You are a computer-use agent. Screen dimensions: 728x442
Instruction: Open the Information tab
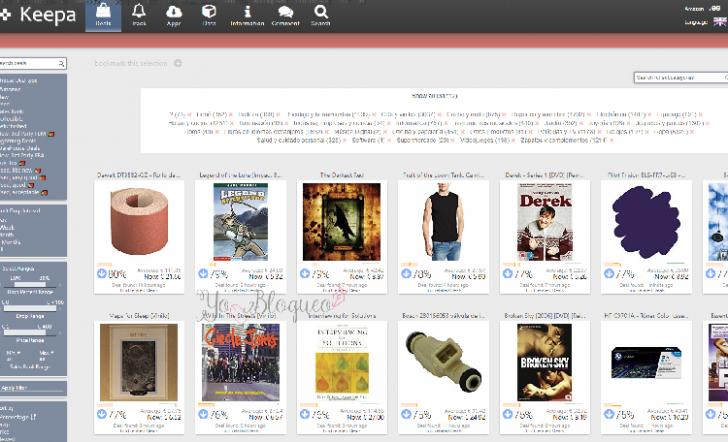coord(247,16)
